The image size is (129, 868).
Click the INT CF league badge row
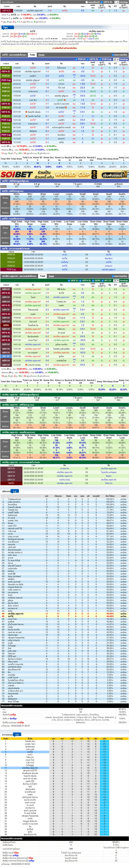pos(6,356)
